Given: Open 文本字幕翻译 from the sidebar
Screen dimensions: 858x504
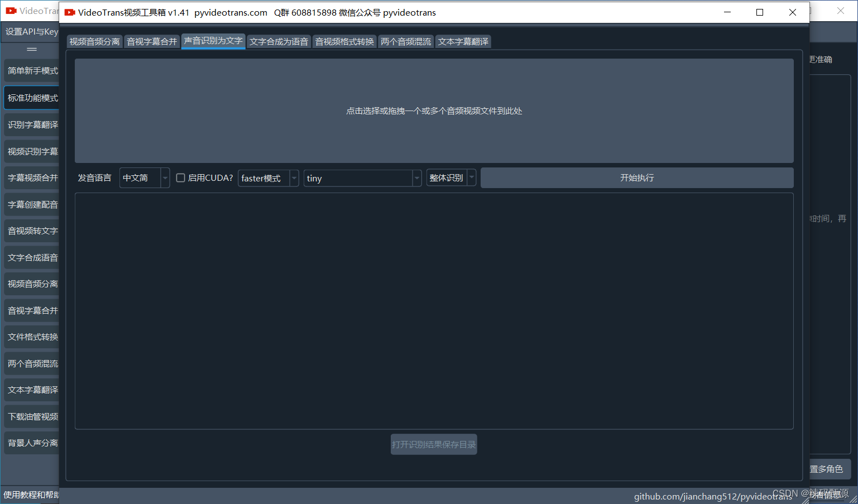Looking at the screenshot, I should 32,390.
